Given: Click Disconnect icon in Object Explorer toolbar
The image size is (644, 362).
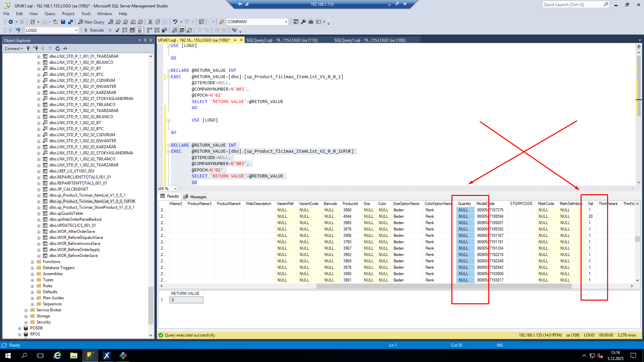Looking at the screenshot, I should click(x=36, y=49).
